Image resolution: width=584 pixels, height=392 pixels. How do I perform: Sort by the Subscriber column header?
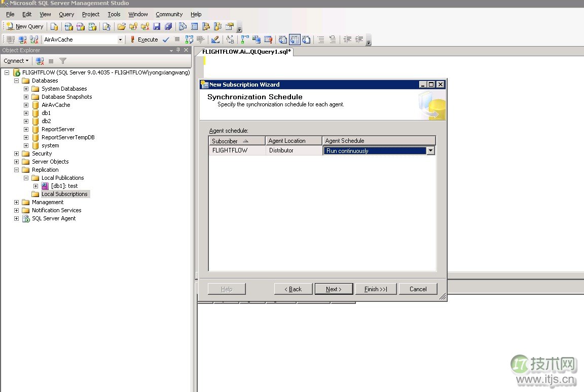(x=237, y=141)
